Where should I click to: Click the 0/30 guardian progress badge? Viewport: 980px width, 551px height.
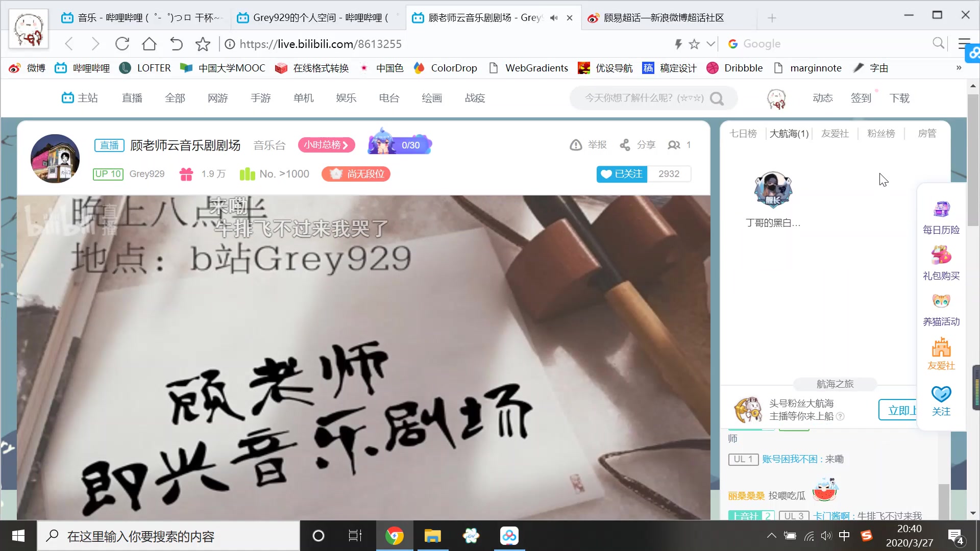[400, 143]
